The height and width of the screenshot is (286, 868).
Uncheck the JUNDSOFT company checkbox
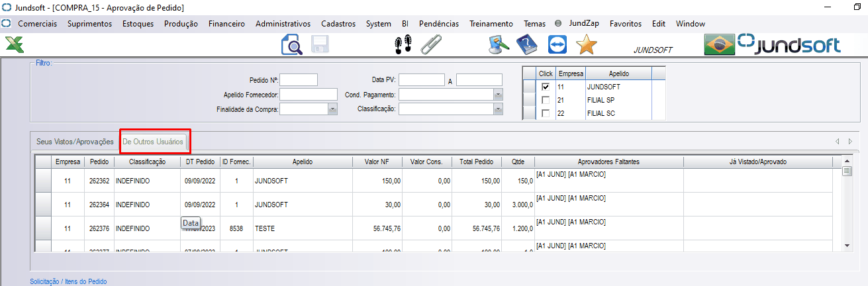point(546,87)
